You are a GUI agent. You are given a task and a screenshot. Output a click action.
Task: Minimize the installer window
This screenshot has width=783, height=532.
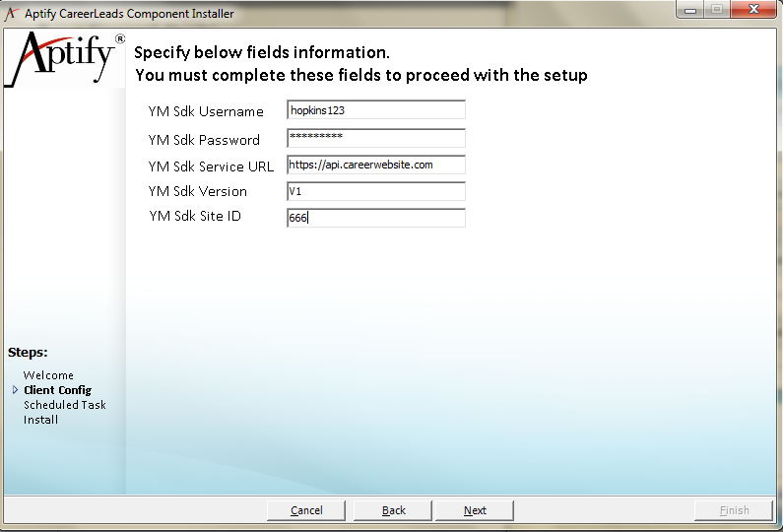point(690,10)
